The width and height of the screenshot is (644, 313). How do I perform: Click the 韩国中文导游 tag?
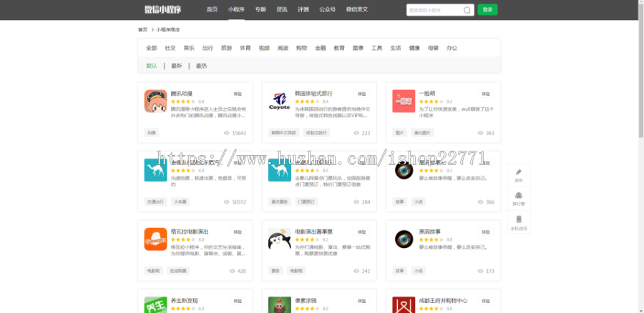[x=284, y=133]
